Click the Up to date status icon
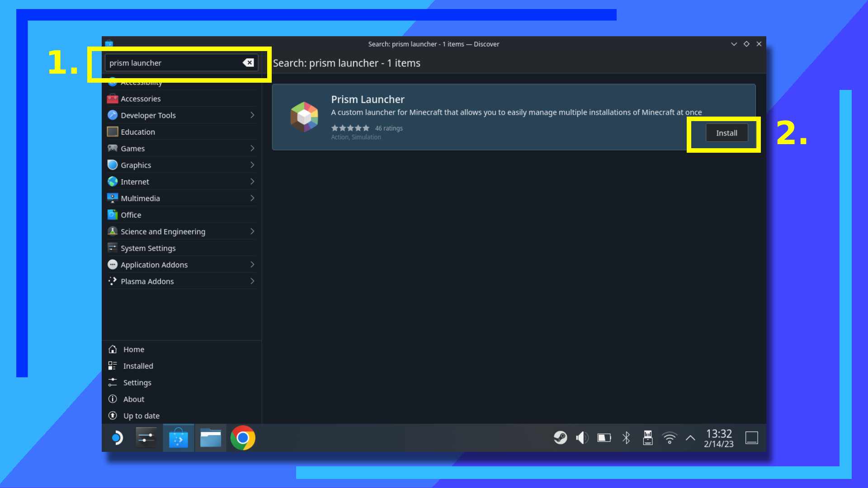The image size is (868, 488). tap(113, 415)
